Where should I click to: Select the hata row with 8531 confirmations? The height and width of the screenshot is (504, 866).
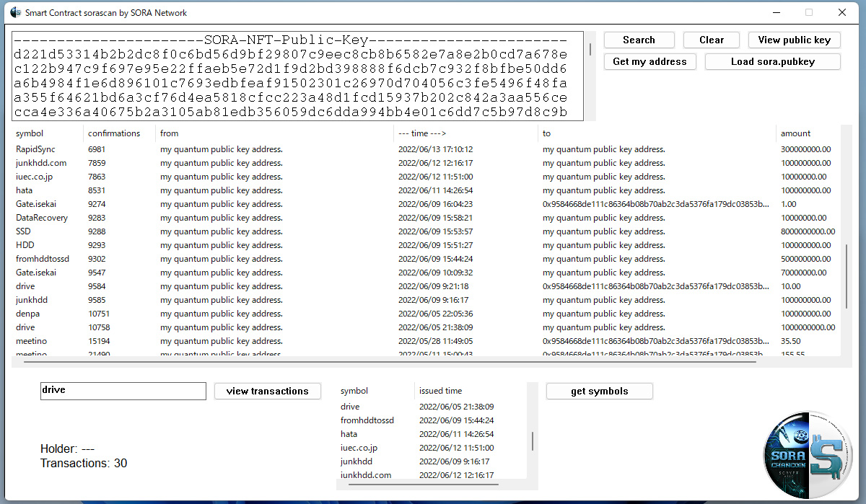427,190
